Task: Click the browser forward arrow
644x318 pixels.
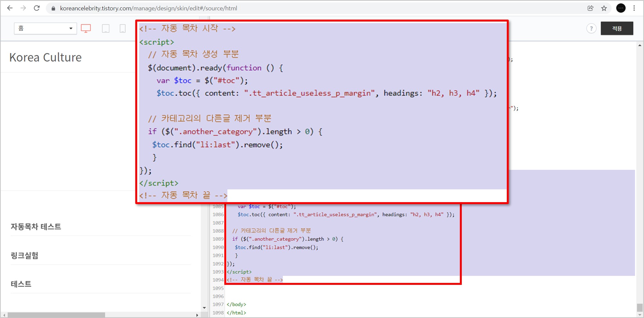Action: (23, 8)
